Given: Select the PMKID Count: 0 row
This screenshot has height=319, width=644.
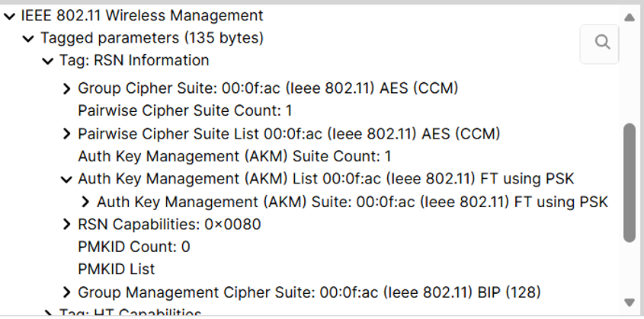Looking at the screenshot, I should point(134,247).
